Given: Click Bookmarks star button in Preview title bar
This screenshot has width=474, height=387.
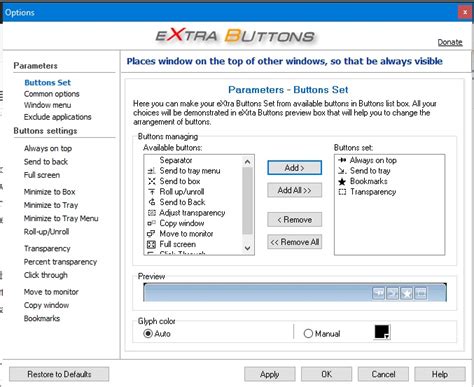Looking at the screenshot, I should click(407, 293).
